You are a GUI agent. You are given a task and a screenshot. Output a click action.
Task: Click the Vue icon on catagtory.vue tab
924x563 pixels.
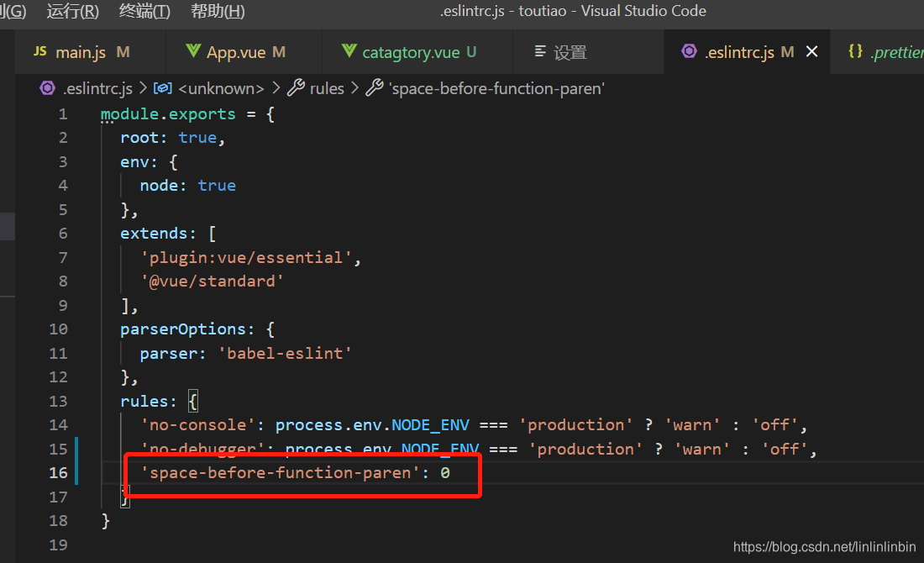coord(349,50)
